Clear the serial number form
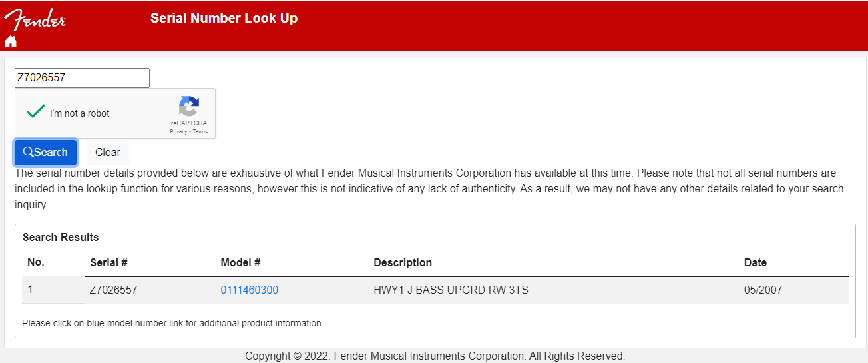 (108, 153)
